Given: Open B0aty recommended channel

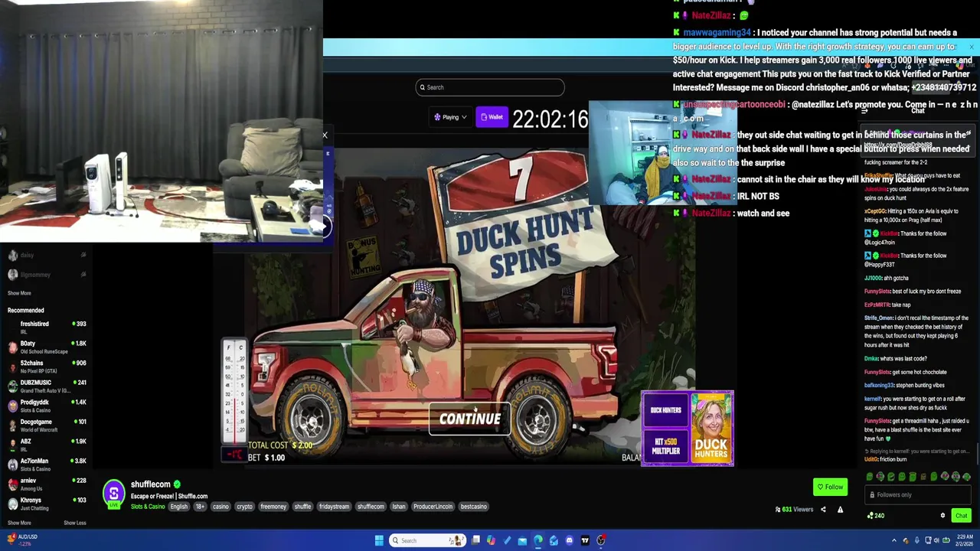Looking at the screenshot, I should tap(46, 347).
